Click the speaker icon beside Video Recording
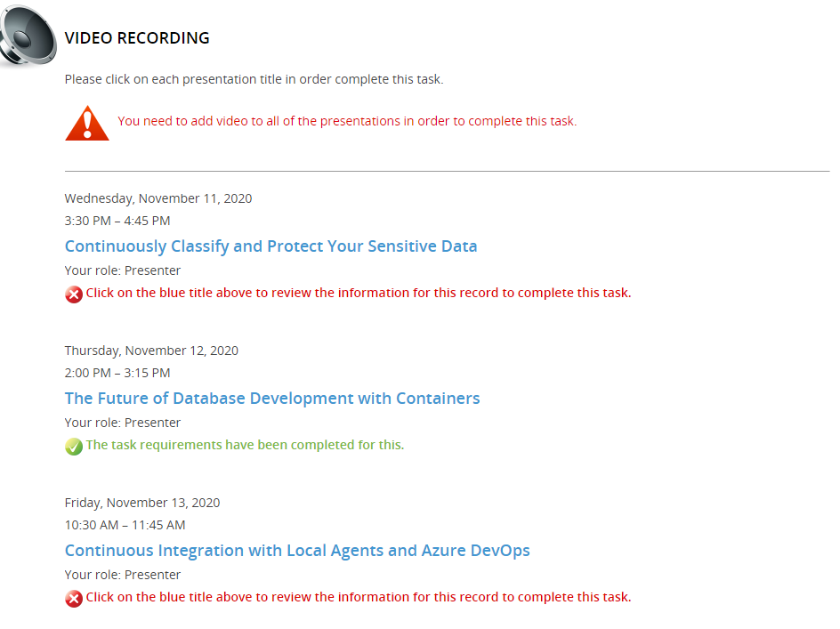Image resolution: width=840 pixels, height=629 pixels. coord(28,36)
